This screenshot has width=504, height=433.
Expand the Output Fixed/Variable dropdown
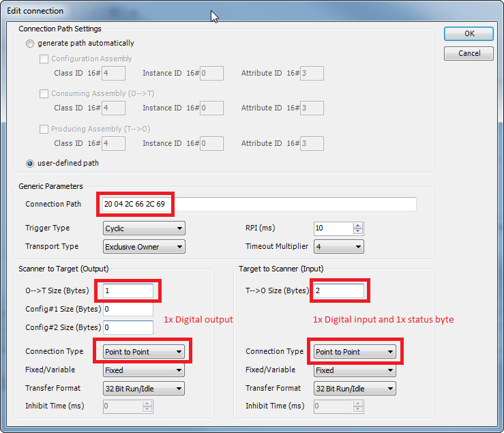tap(144, 370)
